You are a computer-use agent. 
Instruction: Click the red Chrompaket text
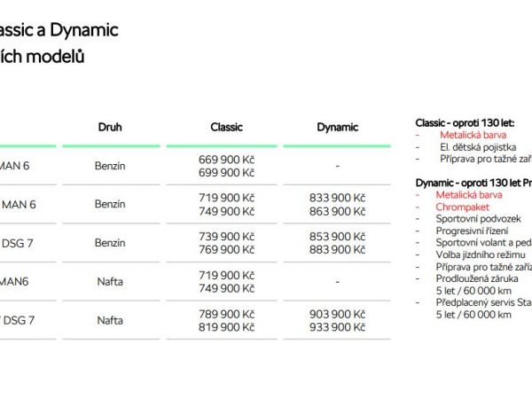click(465, 206)
